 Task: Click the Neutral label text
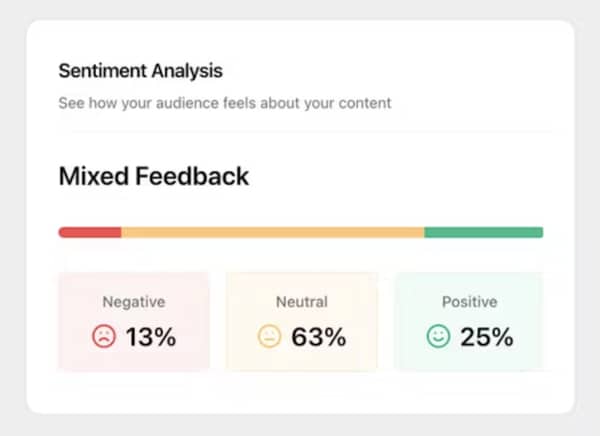pyautogui.click(x=301, y=301)
